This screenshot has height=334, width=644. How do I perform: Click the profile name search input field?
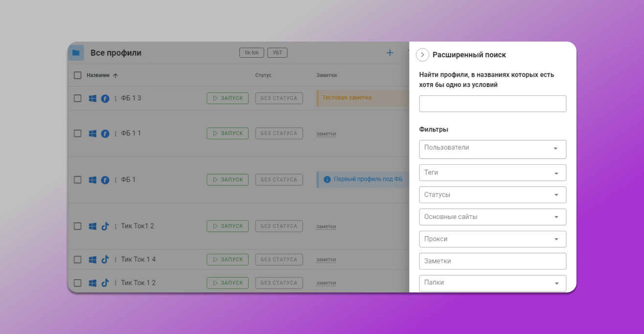(x=492, y=104)
